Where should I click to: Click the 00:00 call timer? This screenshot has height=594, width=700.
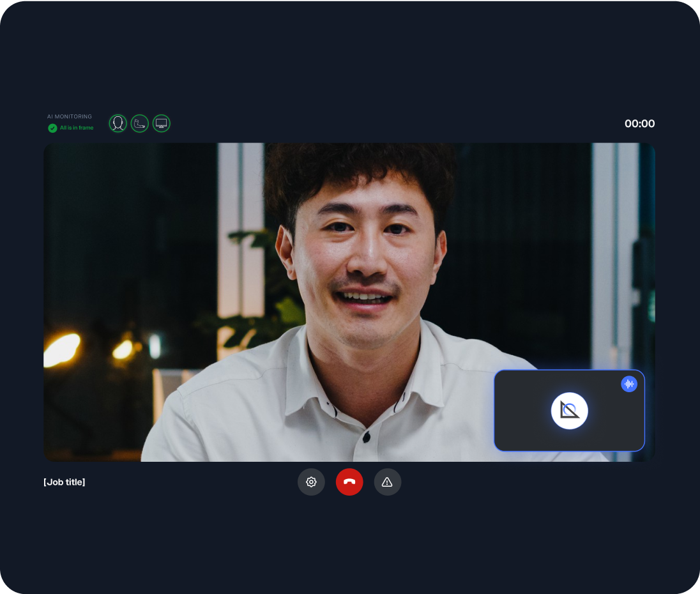pyautogui.click(x=639, y=124)
